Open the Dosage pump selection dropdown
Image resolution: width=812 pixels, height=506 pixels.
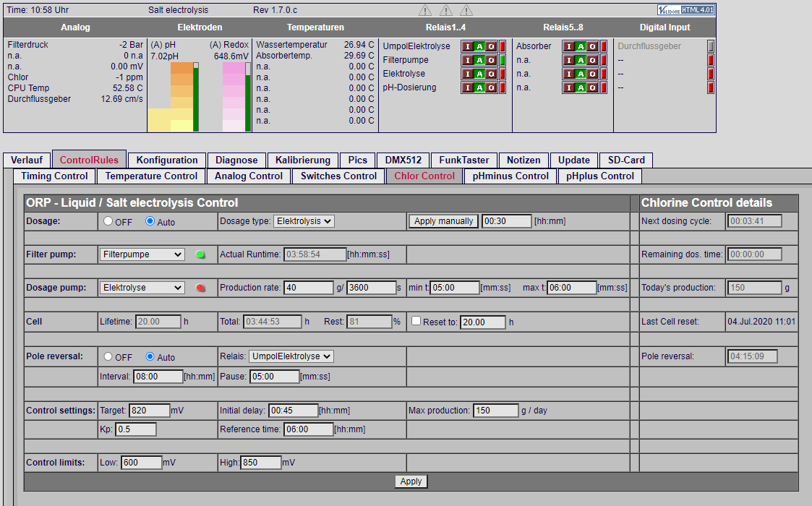pyautogui.click(x=142, y=288)
